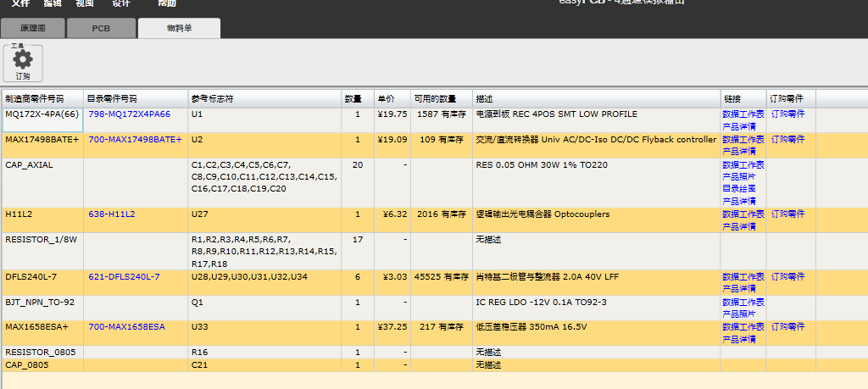Open 数据工作表 link for CAP_AXIAL row

tap(743, 165)
